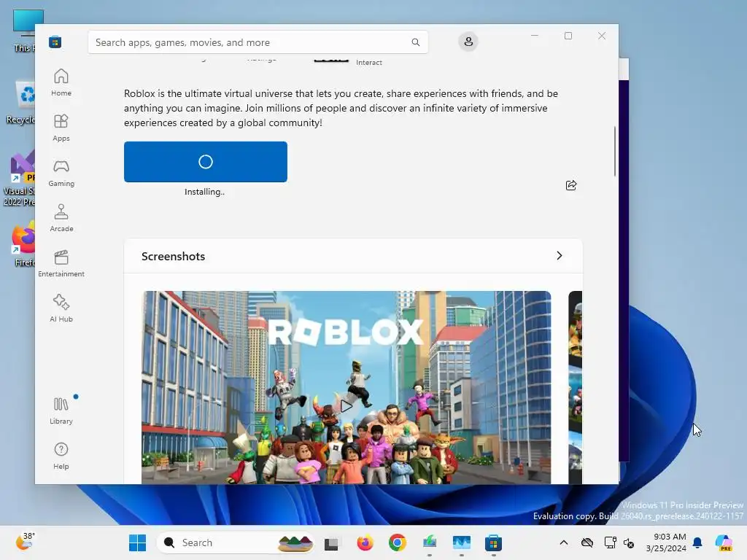Open the second screenshot thumbnail

(x=575, y=388)
